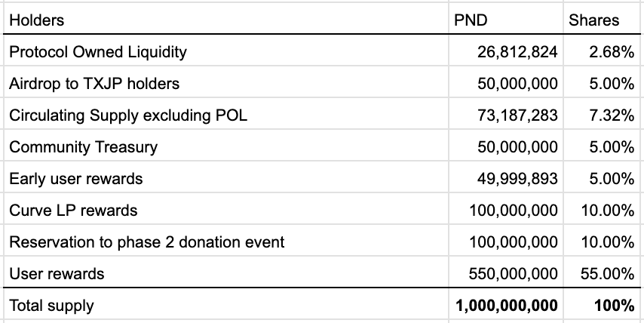Select the Holders header cell
The height and width of the screenshot is (323, 644).
click(36, 20)
